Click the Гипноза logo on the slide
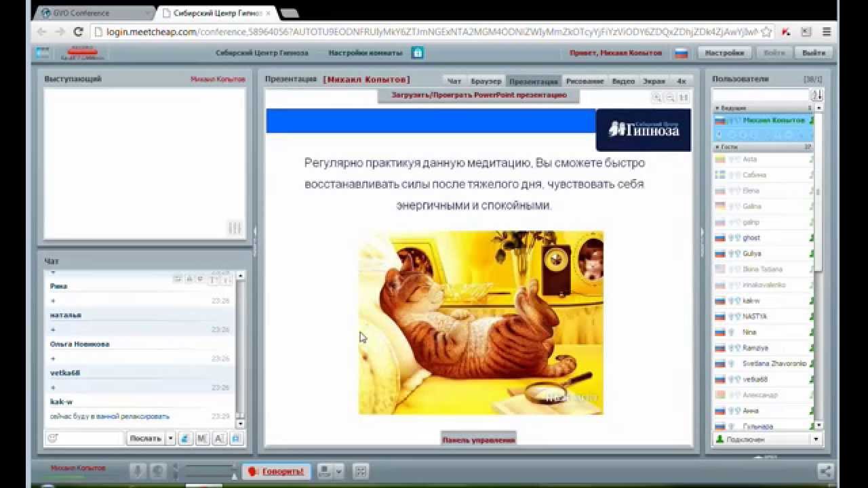 (x=644, y=129)
